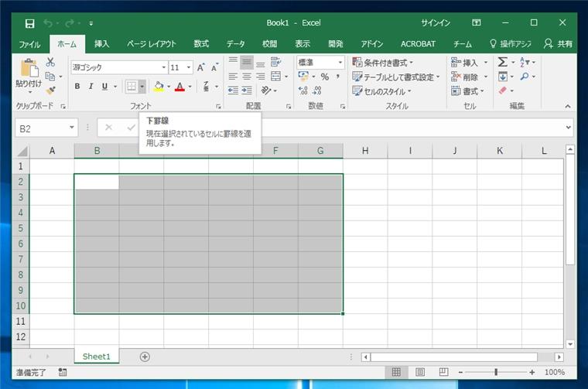Open the number format 標準 dropdown

point(340,62)
